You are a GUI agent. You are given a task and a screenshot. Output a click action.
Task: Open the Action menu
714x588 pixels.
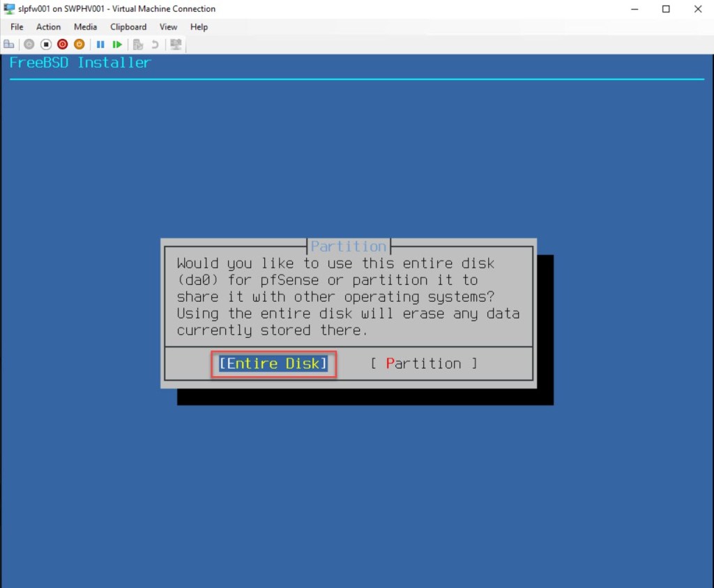coord(49,26)
